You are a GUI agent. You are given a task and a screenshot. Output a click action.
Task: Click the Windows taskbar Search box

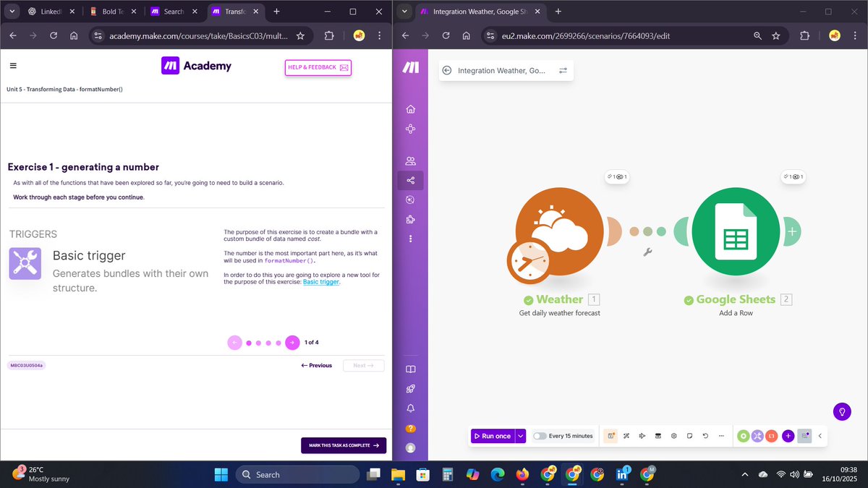297,474
